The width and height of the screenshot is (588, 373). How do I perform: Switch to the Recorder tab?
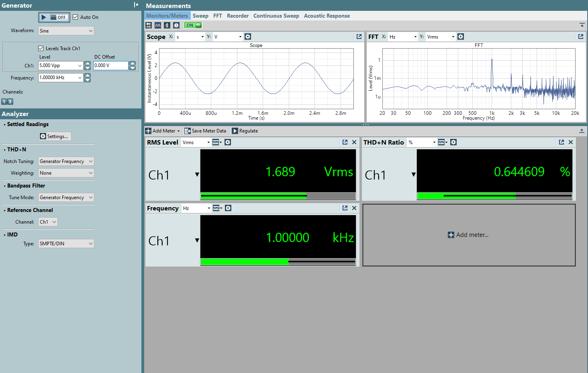click(238, 16)
